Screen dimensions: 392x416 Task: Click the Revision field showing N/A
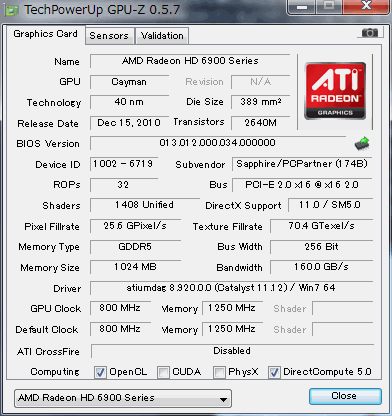tap(261, 82)
